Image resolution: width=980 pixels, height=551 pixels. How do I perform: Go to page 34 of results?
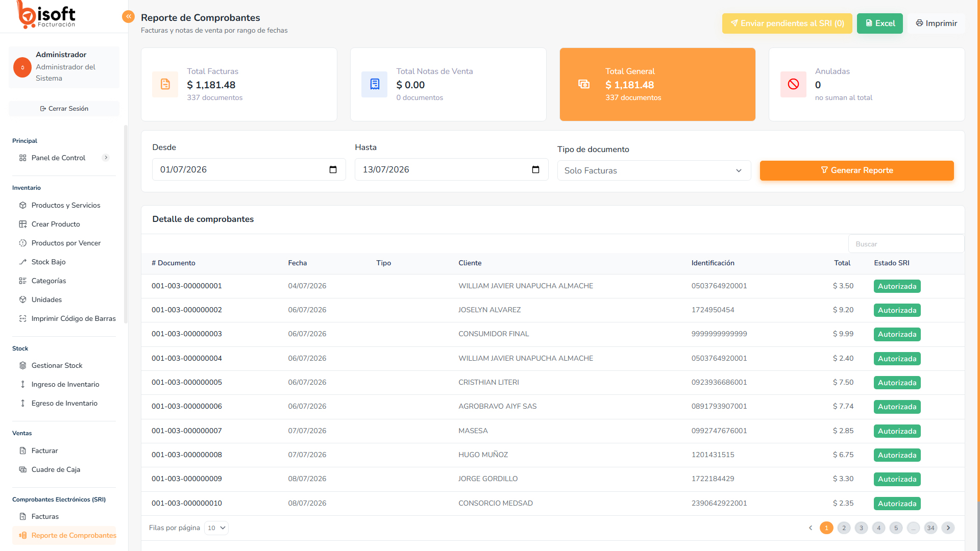[x=930, y=528]
